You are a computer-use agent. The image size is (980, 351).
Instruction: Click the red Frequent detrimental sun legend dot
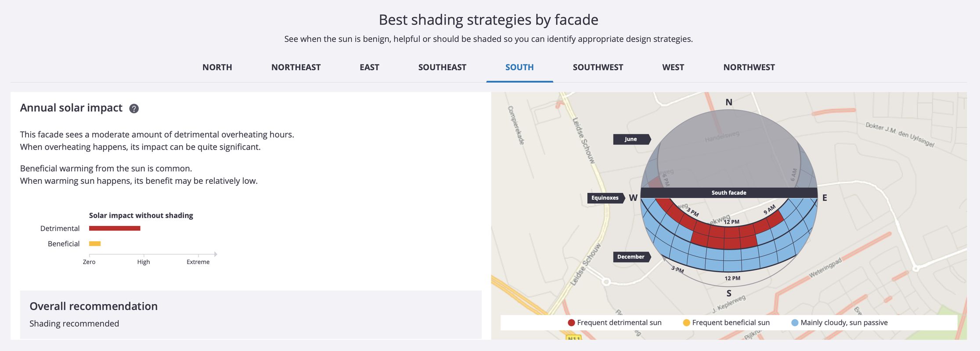pos(571,323)
